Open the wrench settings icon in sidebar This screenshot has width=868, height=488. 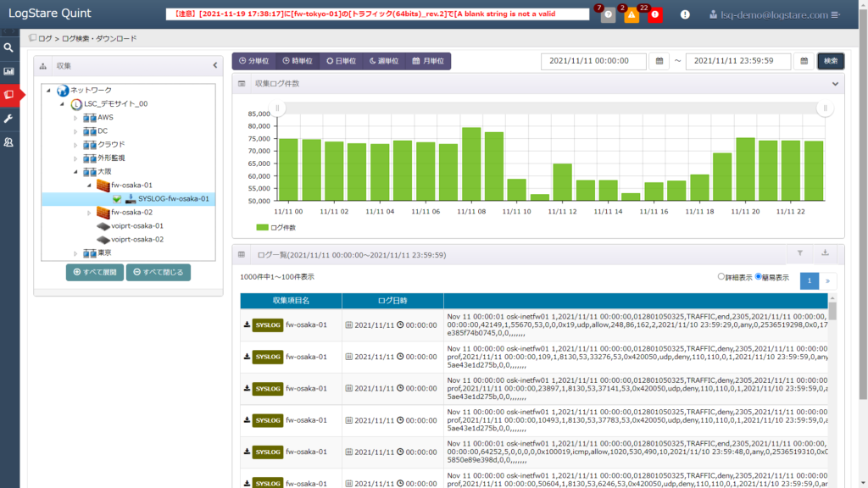click(x=8, y=119)
